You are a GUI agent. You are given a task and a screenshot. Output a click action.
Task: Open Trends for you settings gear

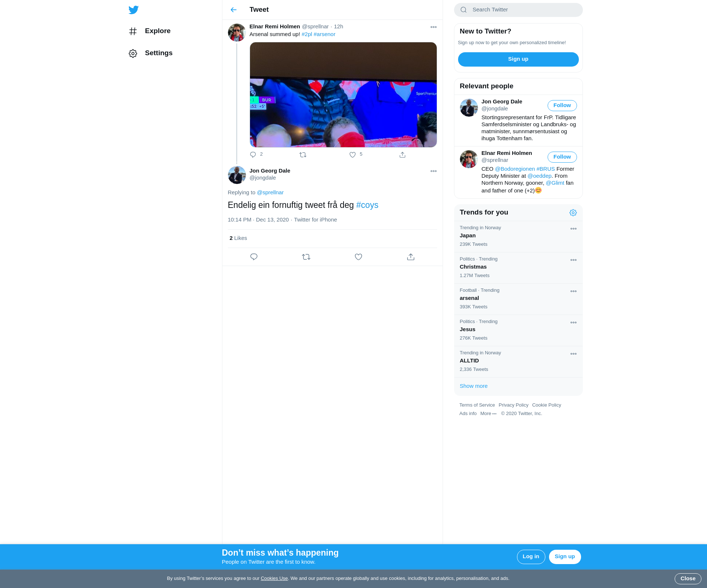[x=573, y=213]
